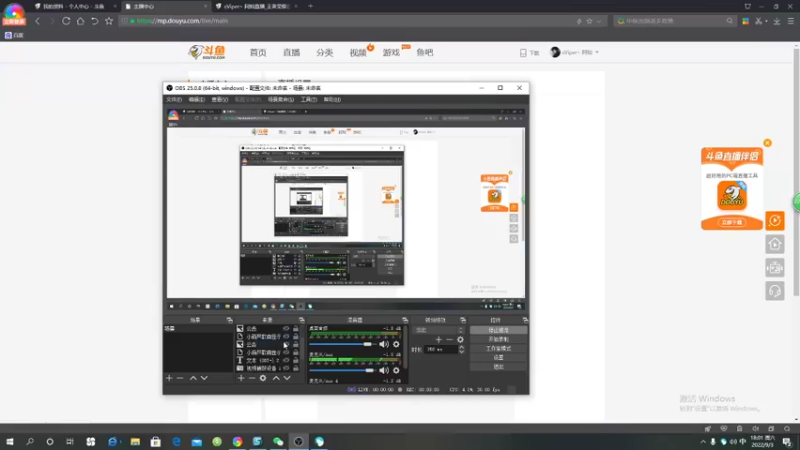Click 停止推流 button in OBS controls

[498, 330]
